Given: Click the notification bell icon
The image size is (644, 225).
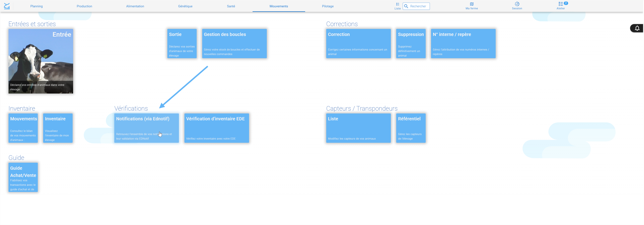Looking at the screenshot, I should [637, 28].
